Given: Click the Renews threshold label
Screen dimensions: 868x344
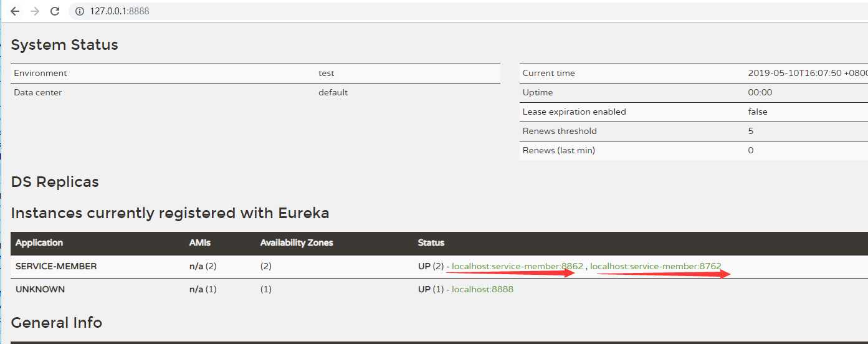Looking at the screenshot, I should (560, 131).
